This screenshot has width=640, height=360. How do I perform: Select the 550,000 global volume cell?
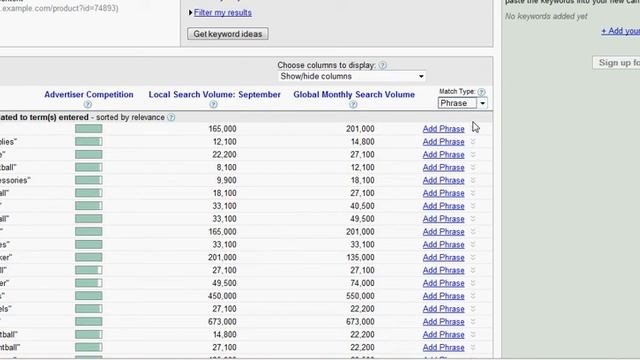tap(360, 296)
